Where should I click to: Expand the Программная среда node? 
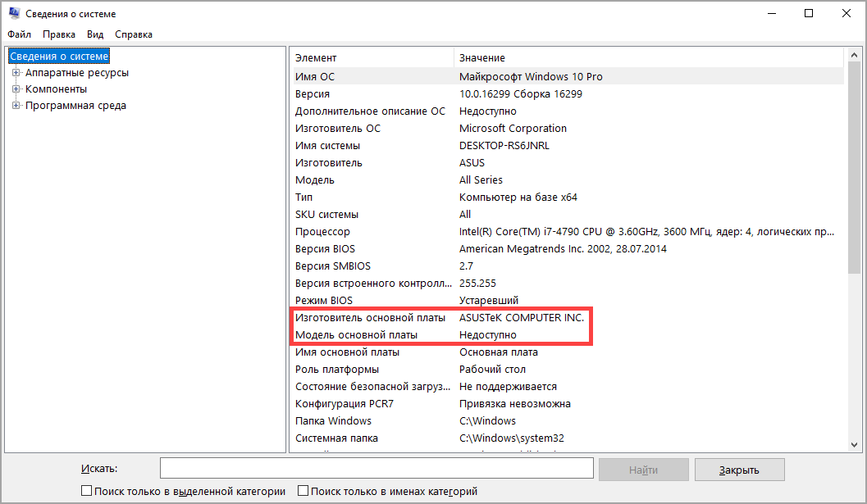coord(16,106)
